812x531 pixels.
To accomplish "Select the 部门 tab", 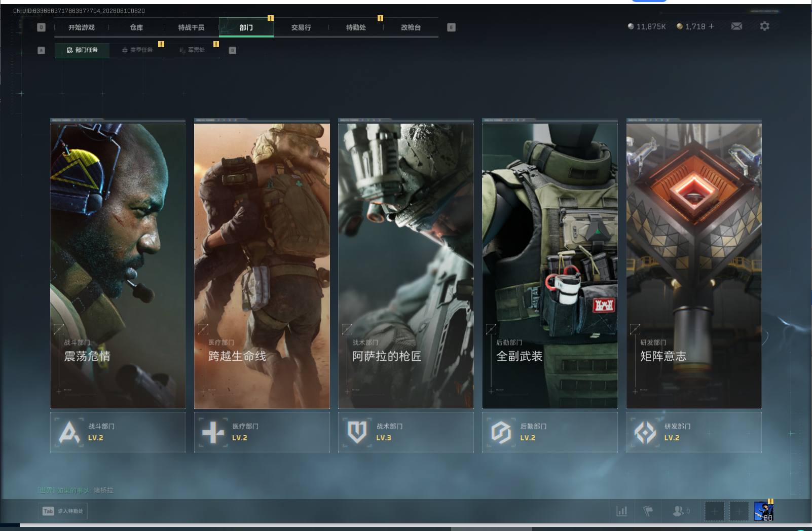I will tap(246, 27).
